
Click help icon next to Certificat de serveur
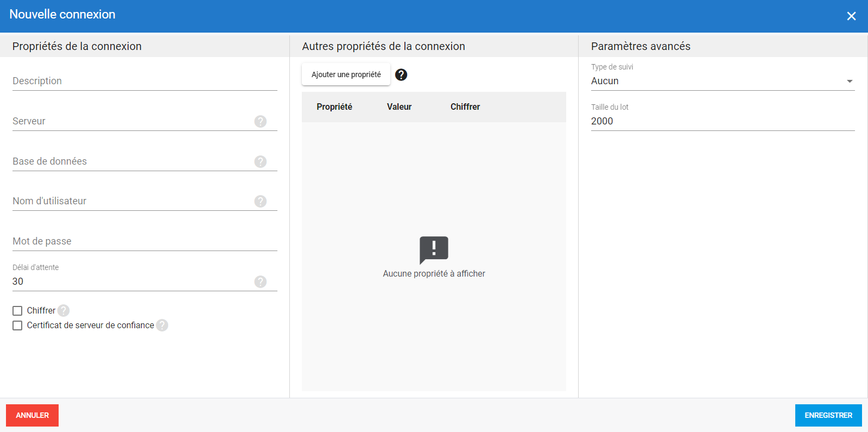click(162, 325)
